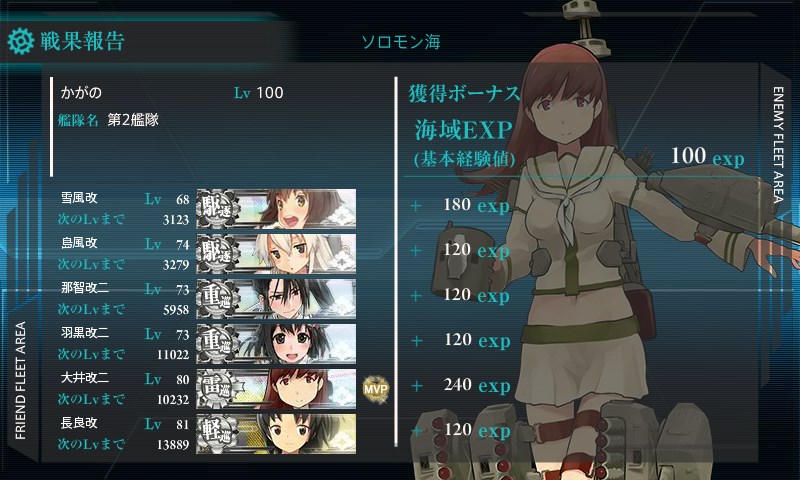
Task: Click the MVP badge next to 大井改二
Action: (376, 390)
